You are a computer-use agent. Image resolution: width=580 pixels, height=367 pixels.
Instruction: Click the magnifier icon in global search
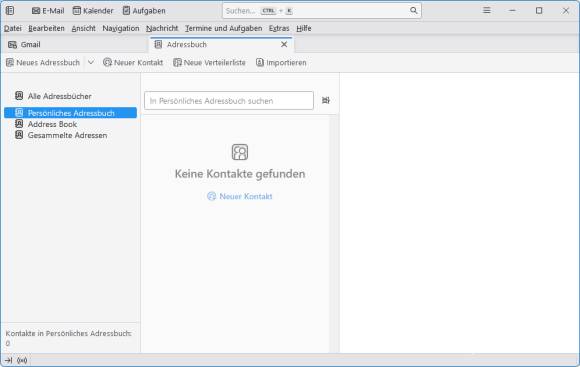[x=414, y=11]
